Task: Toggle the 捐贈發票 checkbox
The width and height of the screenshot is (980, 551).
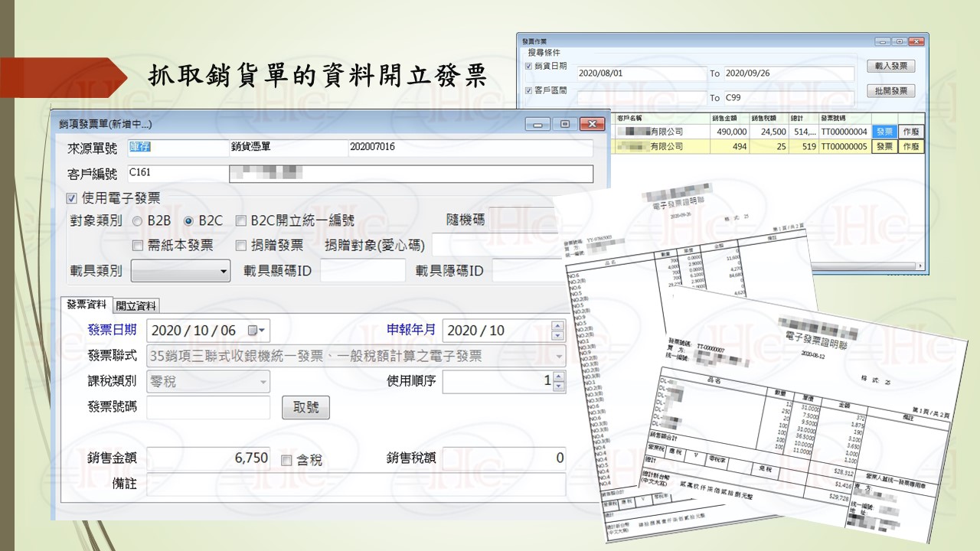Action: point(240,246)
